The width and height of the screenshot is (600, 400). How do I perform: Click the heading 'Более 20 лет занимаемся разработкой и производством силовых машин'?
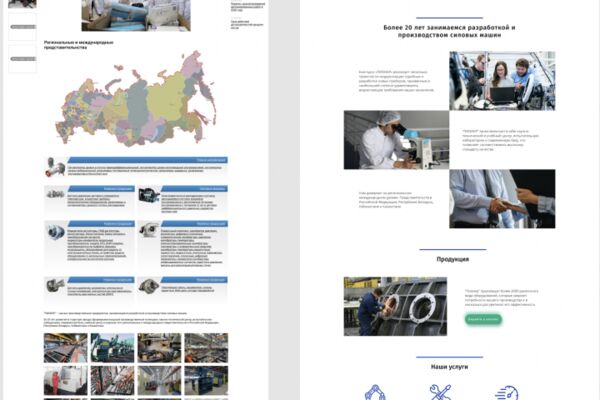click(x=449, y=31)
